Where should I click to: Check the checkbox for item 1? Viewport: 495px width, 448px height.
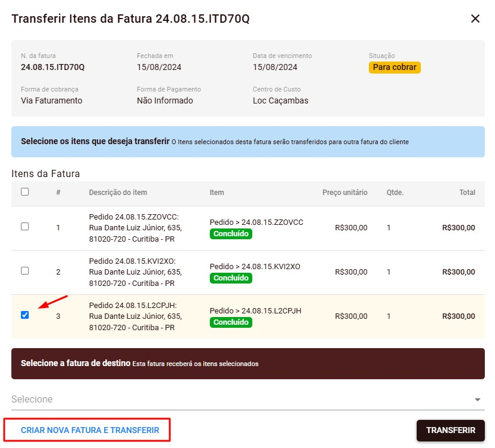point(25,227)
